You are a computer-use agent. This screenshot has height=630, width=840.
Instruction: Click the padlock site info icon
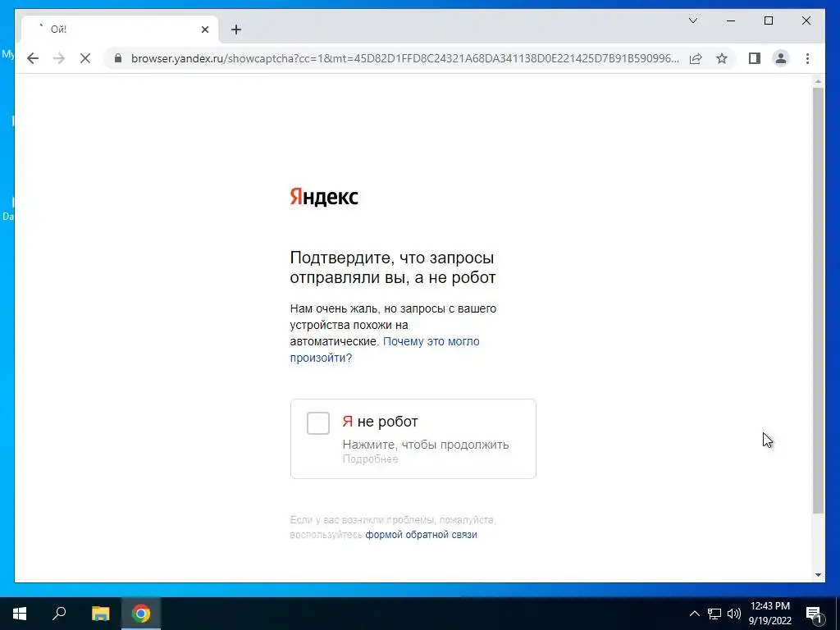(118, 58)
